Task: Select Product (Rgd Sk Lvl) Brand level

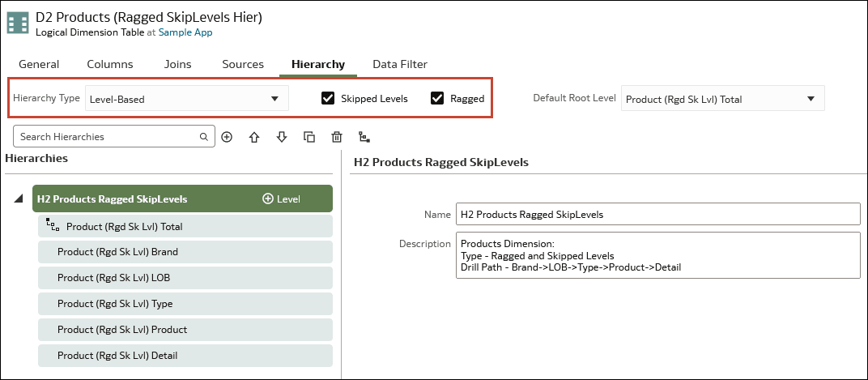Action: tap(185, 252)
